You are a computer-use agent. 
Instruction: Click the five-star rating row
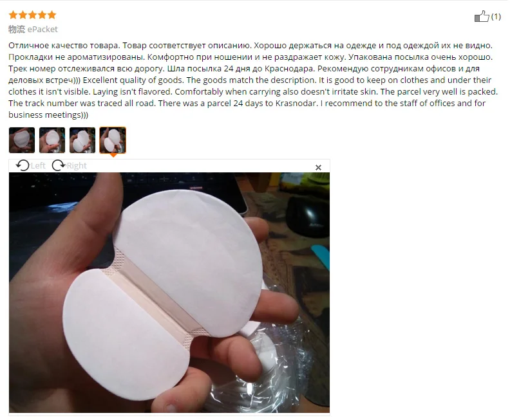coord(33,15)
